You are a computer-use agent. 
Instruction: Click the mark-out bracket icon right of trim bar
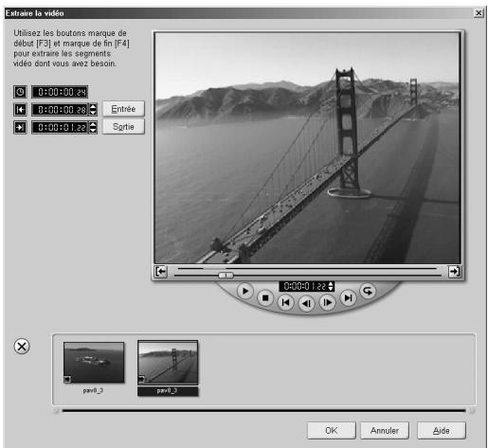tap(455, 271)
